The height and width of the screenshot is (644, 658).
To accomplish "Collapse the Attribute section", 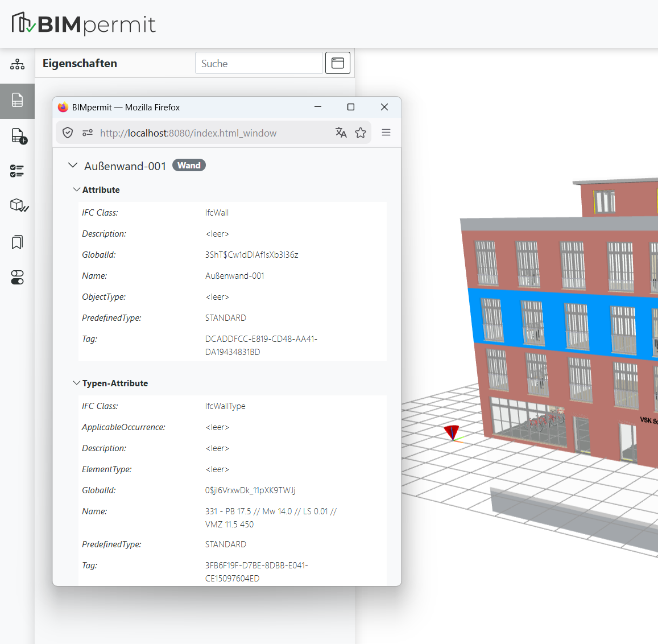I will click(x=76, y=190).
